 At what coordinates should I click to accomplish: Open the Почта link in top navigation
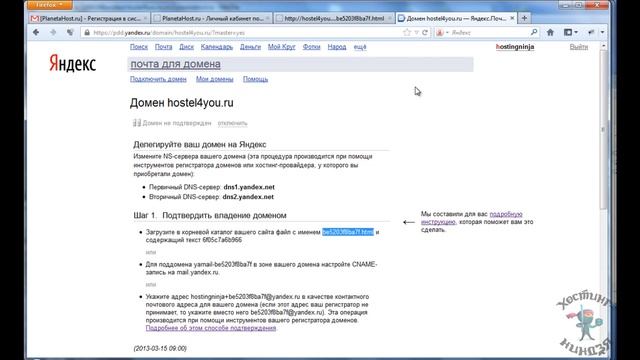tap(163, 47)
